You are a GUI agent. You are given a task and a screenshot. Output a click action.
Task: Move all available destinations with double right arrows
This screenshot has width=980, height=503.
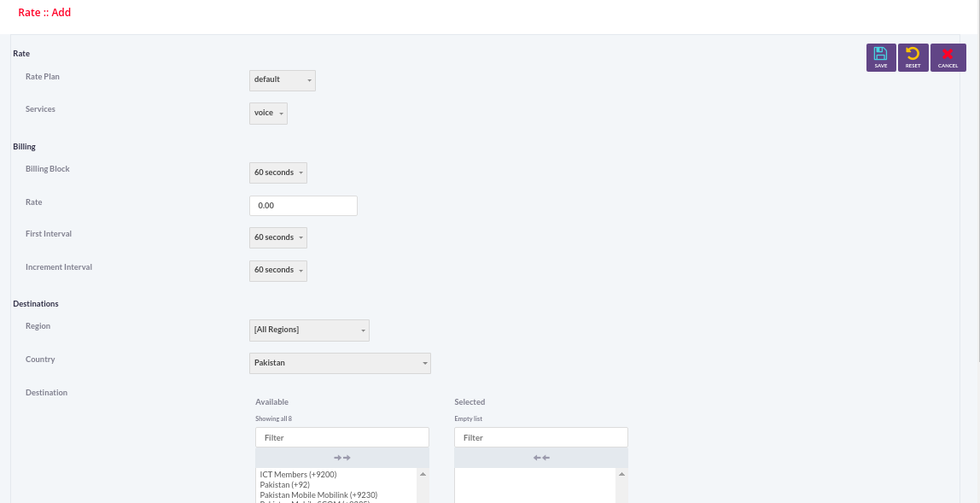coord(341,458)
